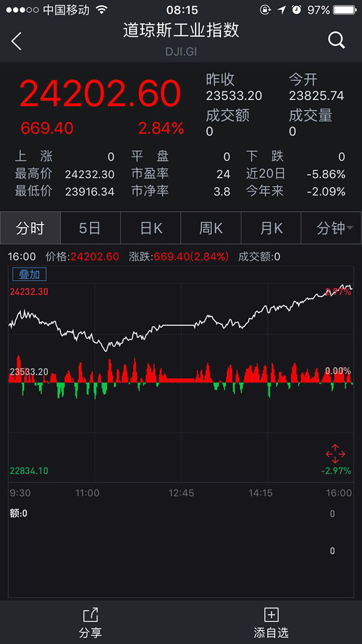Expand the 分钟 dropdown

(x=332, y=228)
